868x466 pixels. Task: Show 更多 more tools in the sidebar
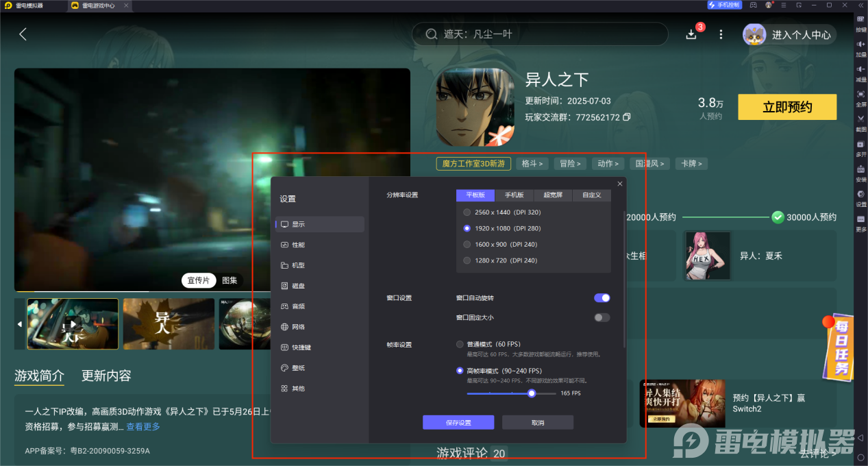tap(861, 223)
